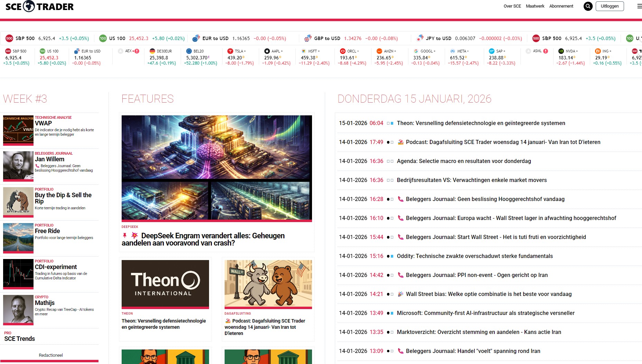
Task: Click the SCE Trader globe logo
Action: coord(29,6)
